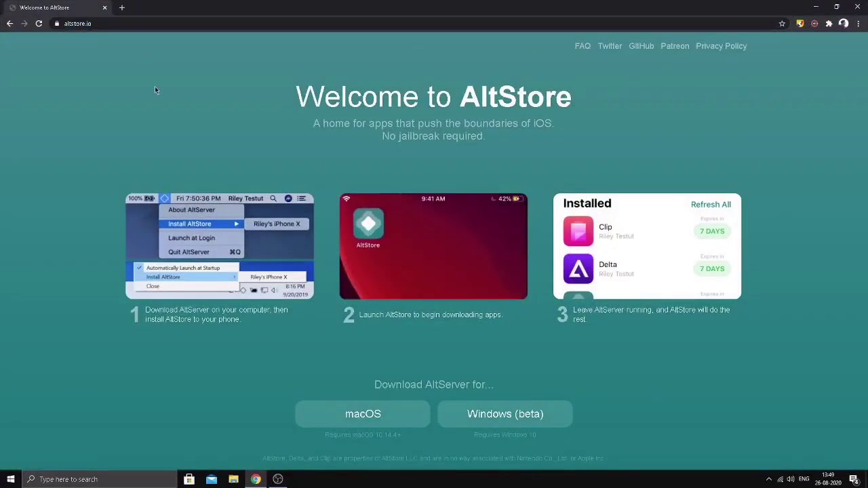The image size is (868, 488).
Task: Open the GitHub link
Action: pos(642,46)
